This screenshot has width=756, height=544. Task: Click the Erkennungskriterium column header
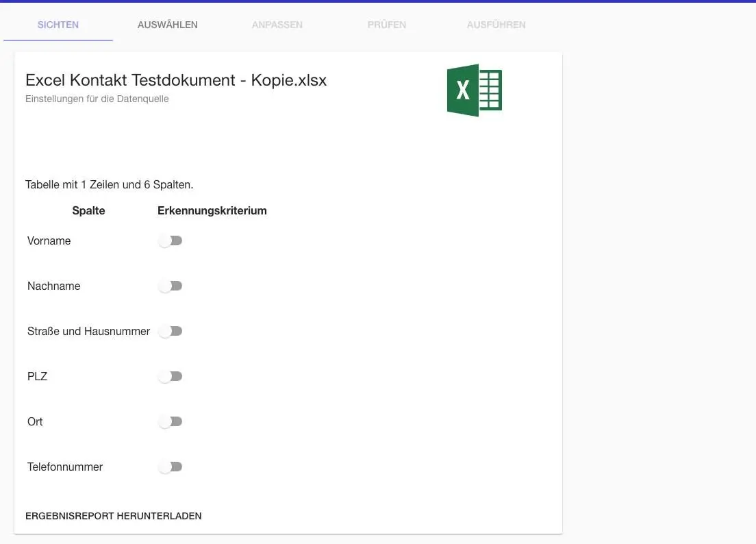coord(212,210)
